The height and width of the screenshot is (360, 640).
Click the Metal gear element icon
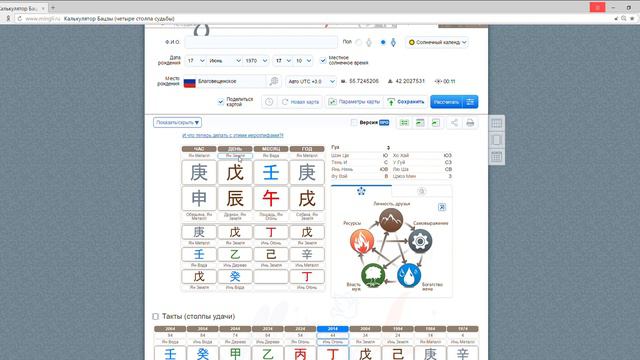[420, 241]
